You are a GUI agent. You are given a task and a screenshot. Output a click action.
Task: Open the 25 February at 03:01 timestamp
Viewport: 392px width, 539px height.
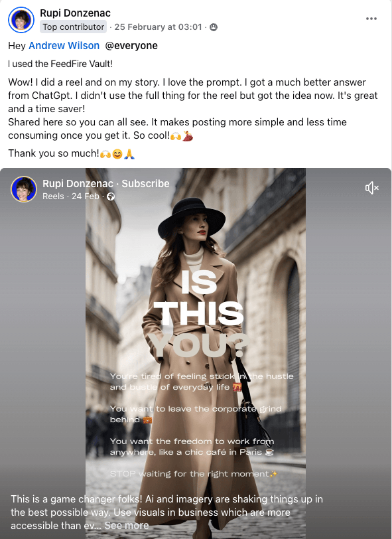click(x=158, y=27)
